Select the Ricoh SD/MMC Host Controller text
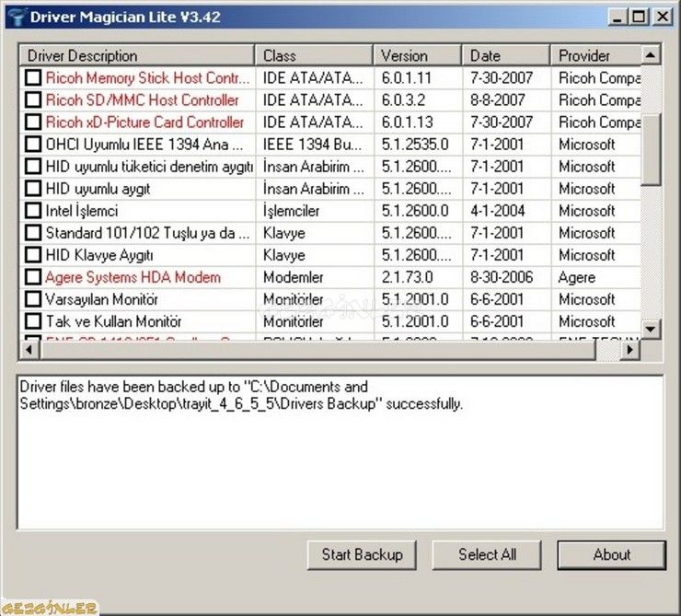This screenshot has width=681, height=616. tap(142, 100)
